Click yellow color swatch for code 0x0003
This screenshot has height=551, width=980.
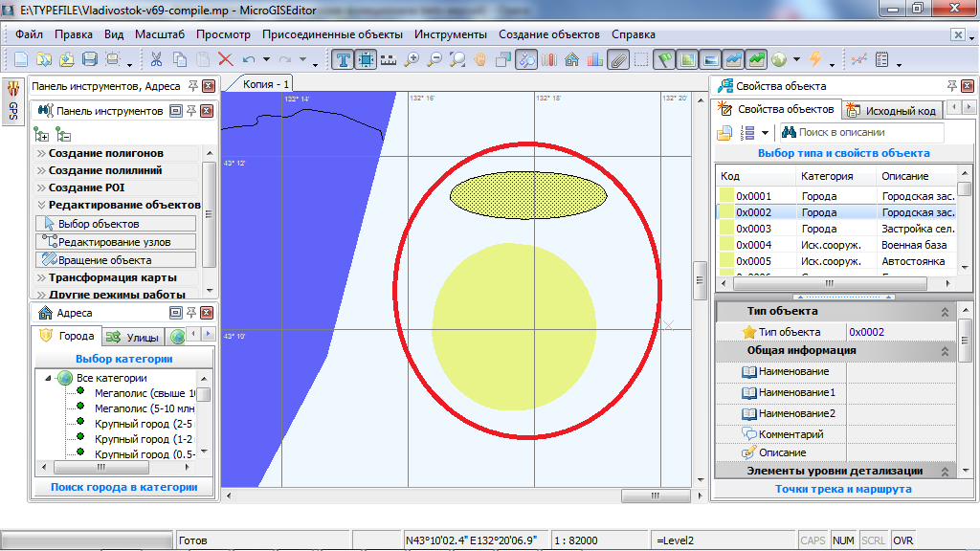click(x=726, y=229)
